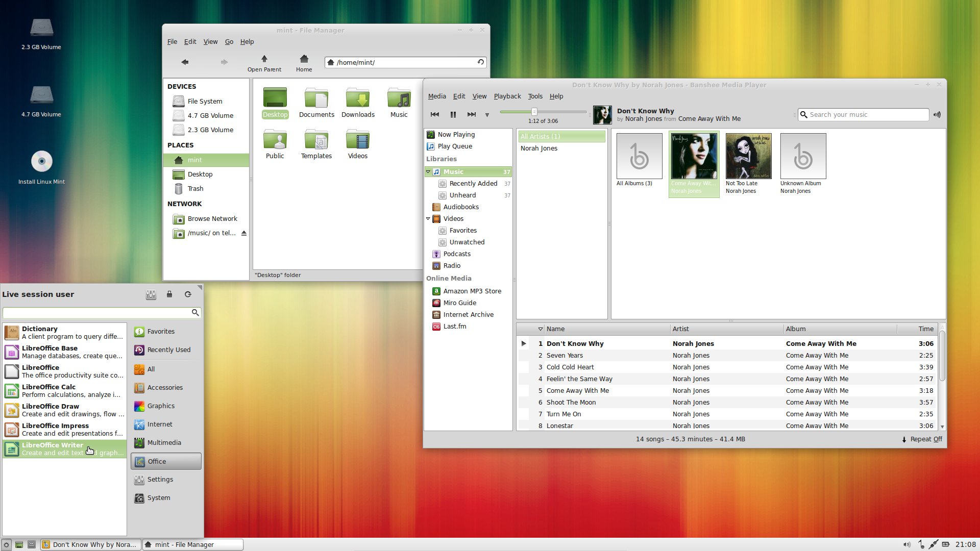Open File Manager Edit menu
This screenshot has width=980, height=551.
[190, 42]
